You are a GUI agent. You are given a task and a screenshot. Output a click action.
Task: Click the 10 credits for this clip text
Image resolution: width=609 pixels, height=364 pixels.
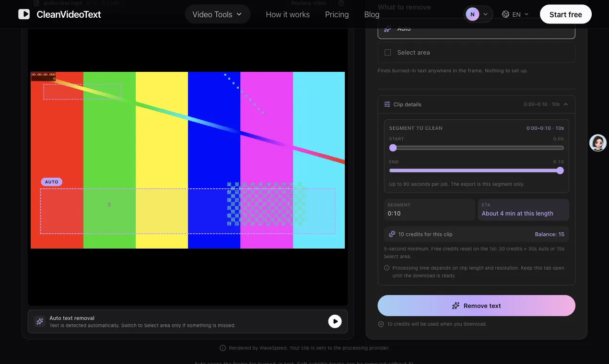[425, 234]
